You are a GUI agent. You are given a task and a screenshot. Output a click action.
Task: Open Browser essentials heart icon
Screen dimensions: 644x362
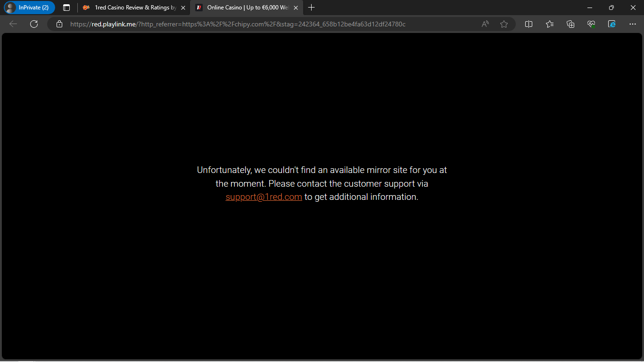[591, 24]
